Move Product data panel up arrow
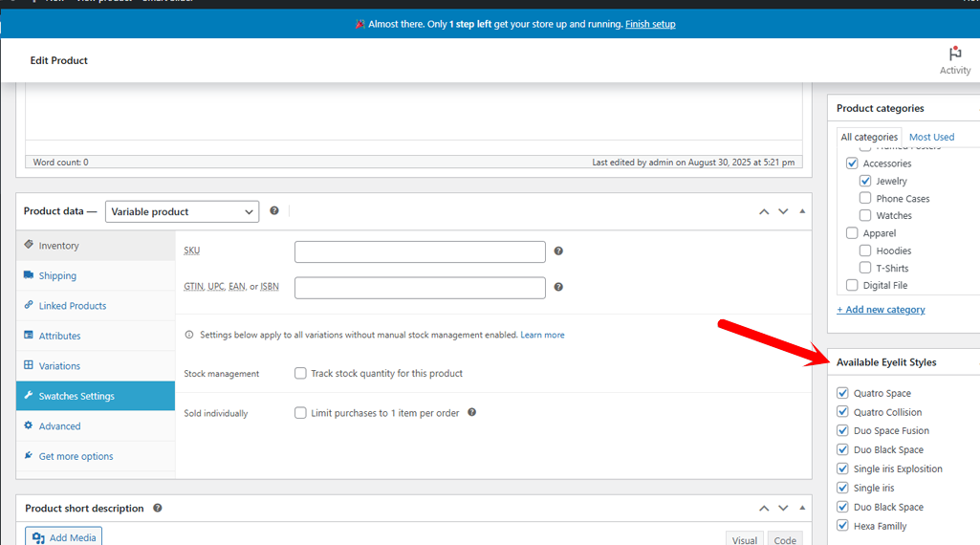The image size is (980, 545). pos(764,211)
